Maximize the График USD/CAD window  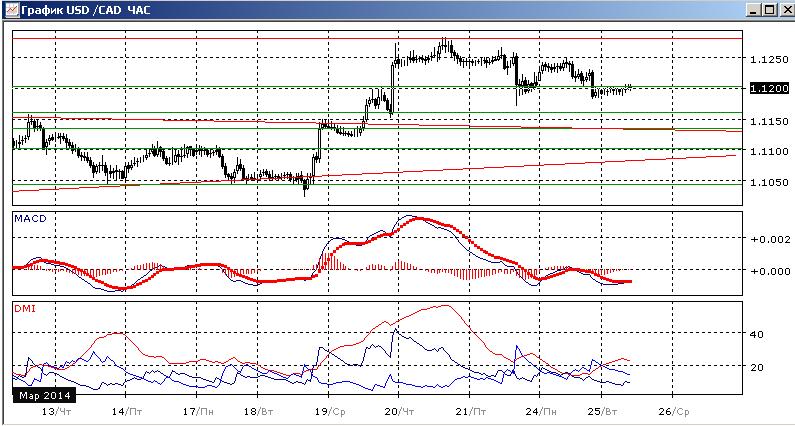pyautogui.click(x=769, y=9)
